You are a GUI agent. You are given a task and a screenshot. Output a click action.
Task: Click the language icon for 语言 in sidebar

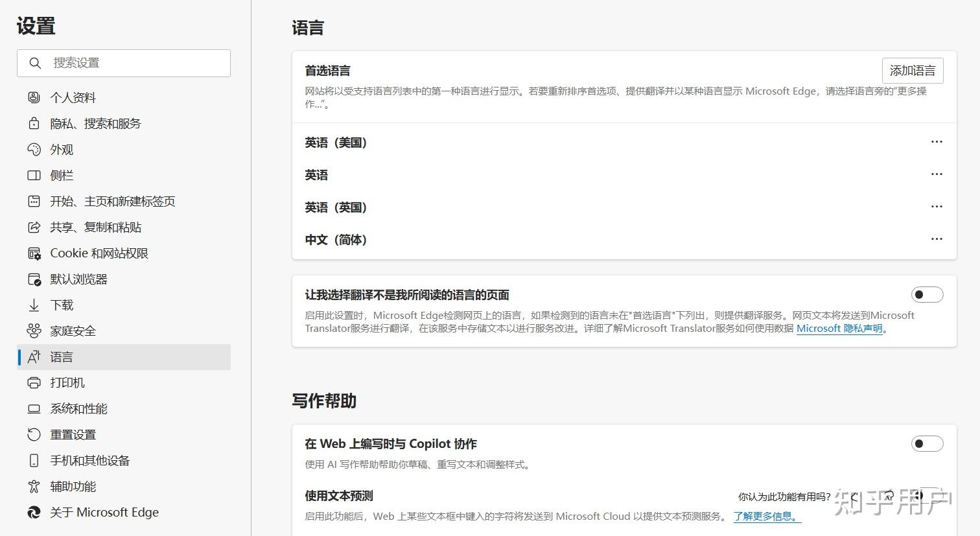point(34,356)
